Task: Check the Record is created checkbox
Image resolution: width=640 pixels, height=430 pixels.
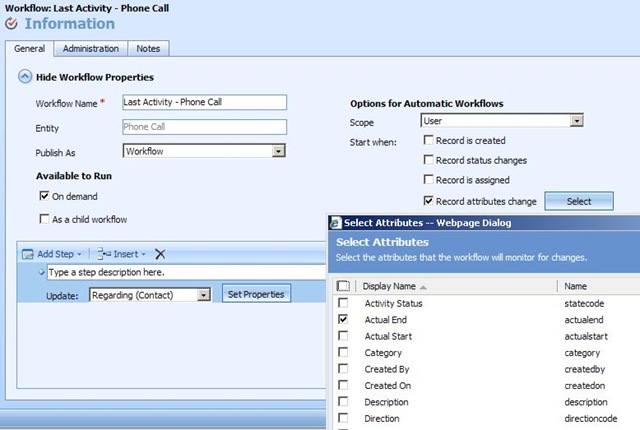Action: (x=428, y=140)
